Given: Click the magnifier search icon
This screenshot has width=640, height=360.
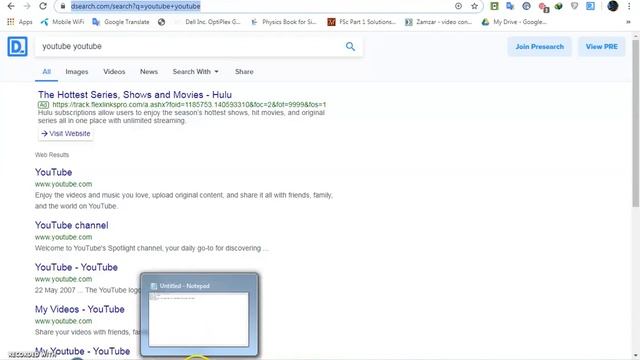Looking at the screenshot, I should pyautogui.click(x=350, y=47).
